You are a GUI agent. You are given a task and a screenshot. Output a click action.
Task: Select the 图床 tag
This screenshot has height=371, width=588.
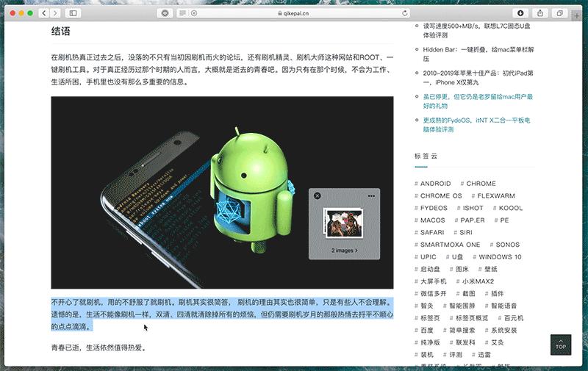tap(459, 269)
